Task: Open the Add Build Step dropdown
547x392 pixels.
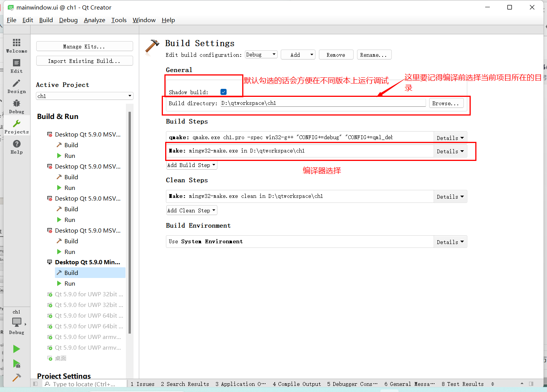Action: click(191, 165)
